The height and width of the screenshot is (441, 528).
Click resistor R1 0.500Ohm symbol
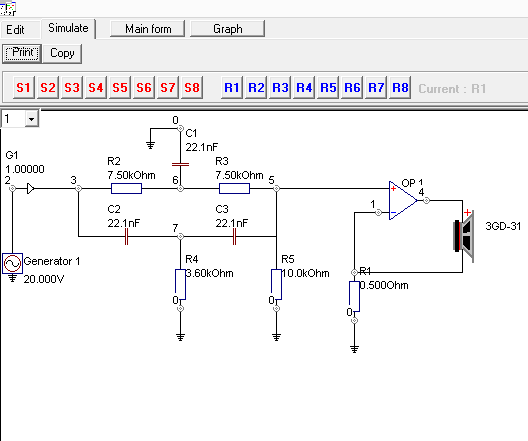click(x=354, y=297)
